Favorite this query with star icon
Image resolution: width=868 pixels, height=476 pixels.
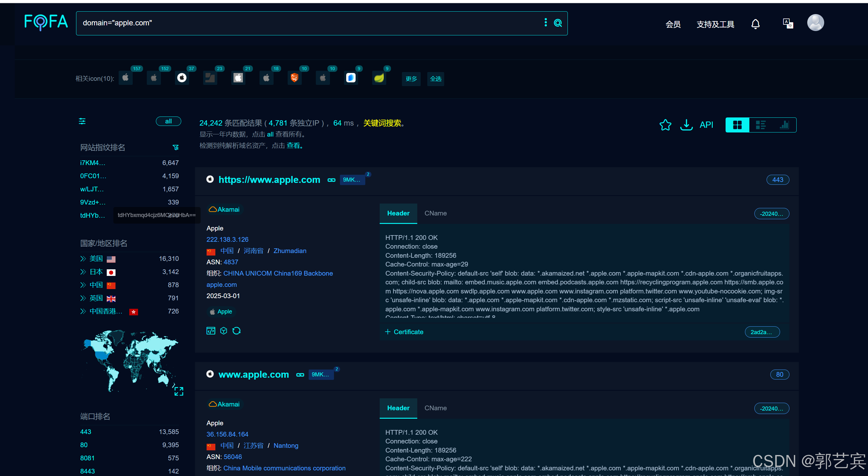tap(665, 125)
